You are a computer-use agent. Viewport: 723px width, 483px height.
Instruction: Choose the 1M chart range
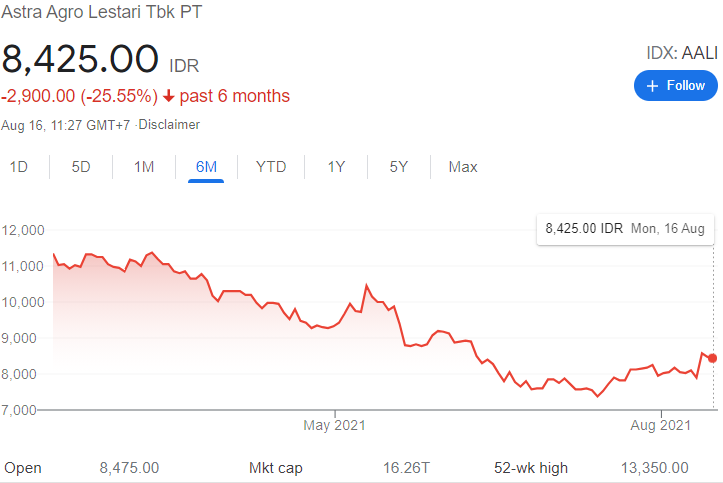point(144,167)
